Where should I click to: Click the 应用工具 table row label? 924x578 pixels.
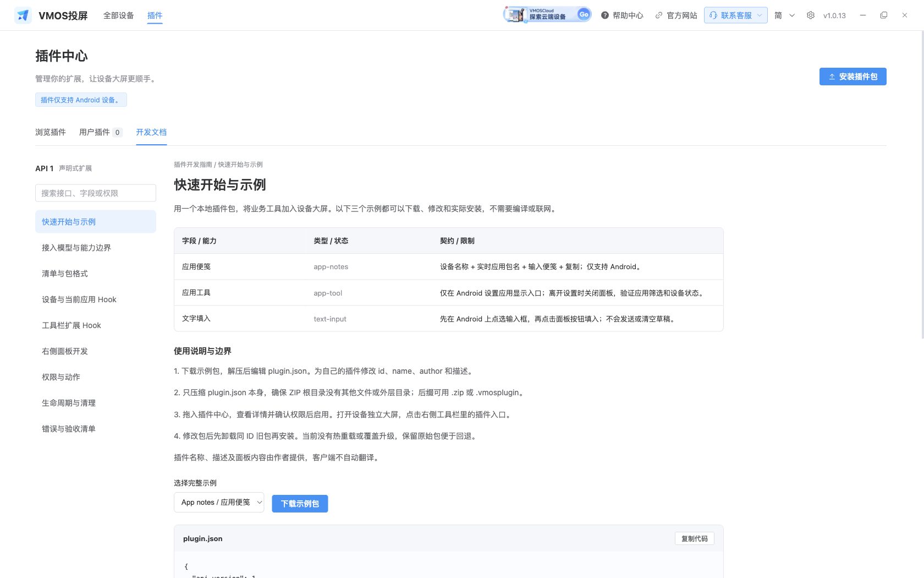196,293
